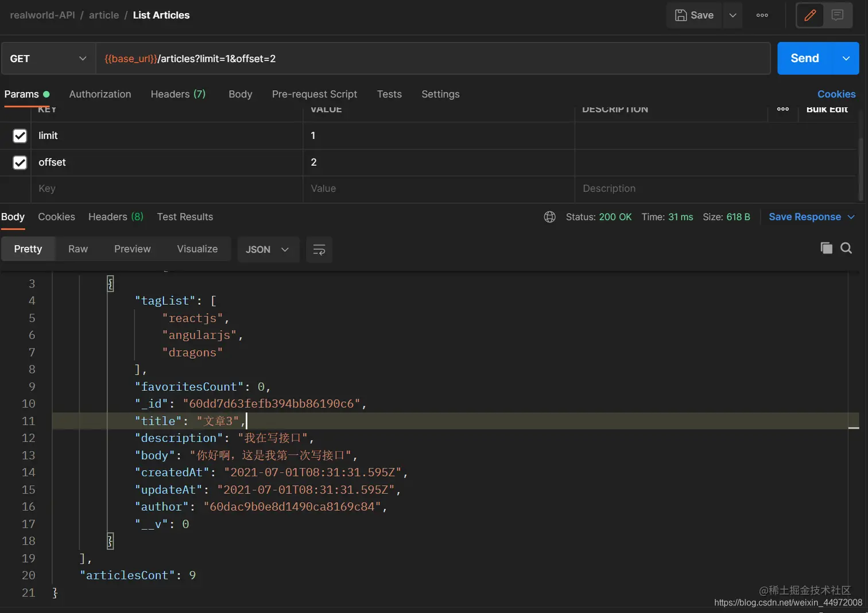The width and height of the screenshot is (868, 613).
Task: Click the "articlesCont": 9 line
Action: (138, 575)
